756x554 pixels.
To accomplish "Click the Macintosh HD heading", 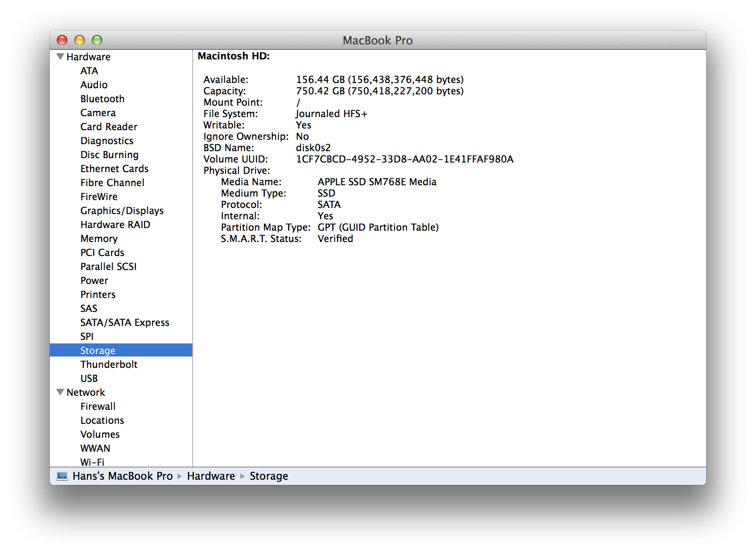I will [234, 56].
